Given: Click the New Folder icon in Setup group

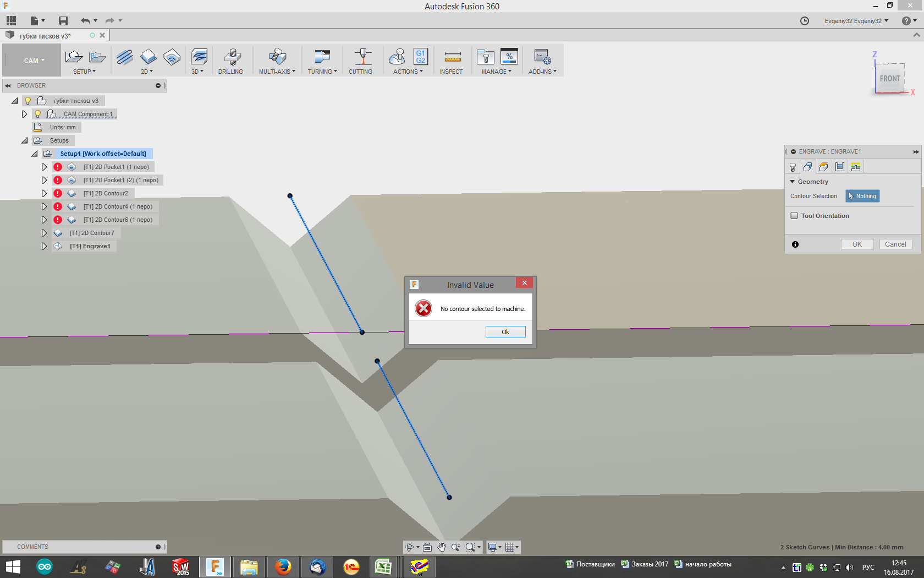Looking at the screenshot, I should coord(97,57).
